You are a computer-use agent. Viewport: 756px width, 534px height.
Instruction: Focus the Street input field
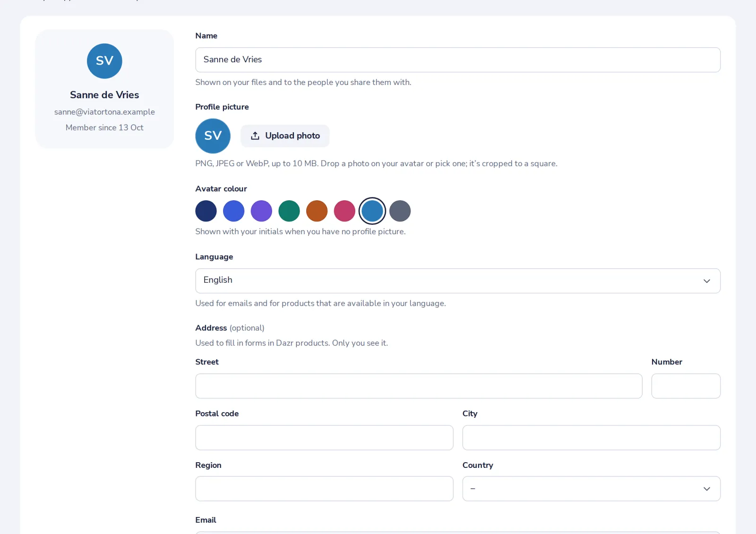coord(419,386)
